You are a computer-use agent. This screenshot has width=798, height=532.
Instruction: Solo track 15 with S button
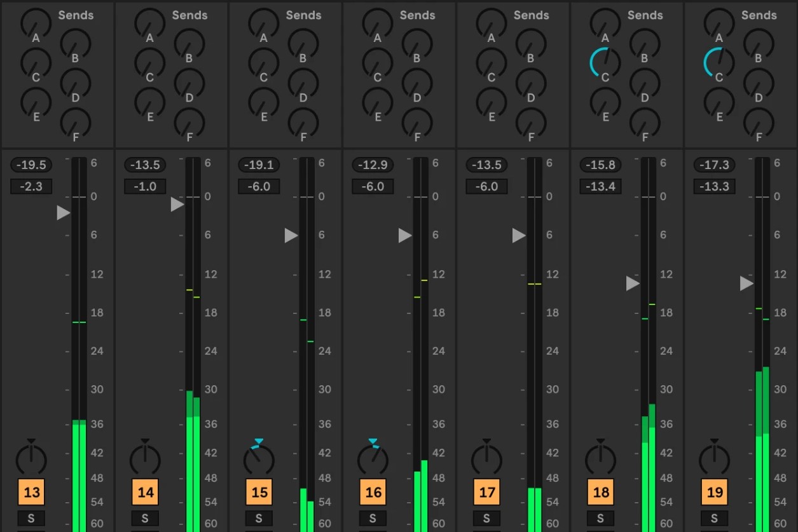(x=259, y=519)
